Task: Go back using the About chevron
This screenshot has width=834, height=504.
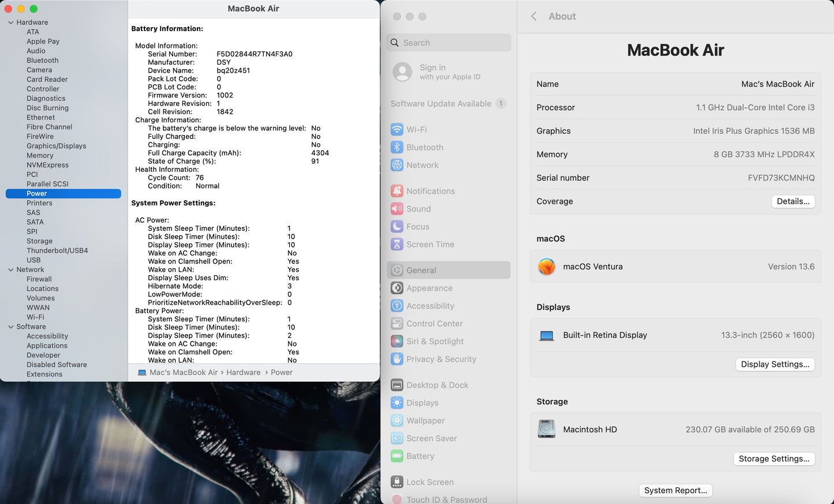Action: pos(534,17)
